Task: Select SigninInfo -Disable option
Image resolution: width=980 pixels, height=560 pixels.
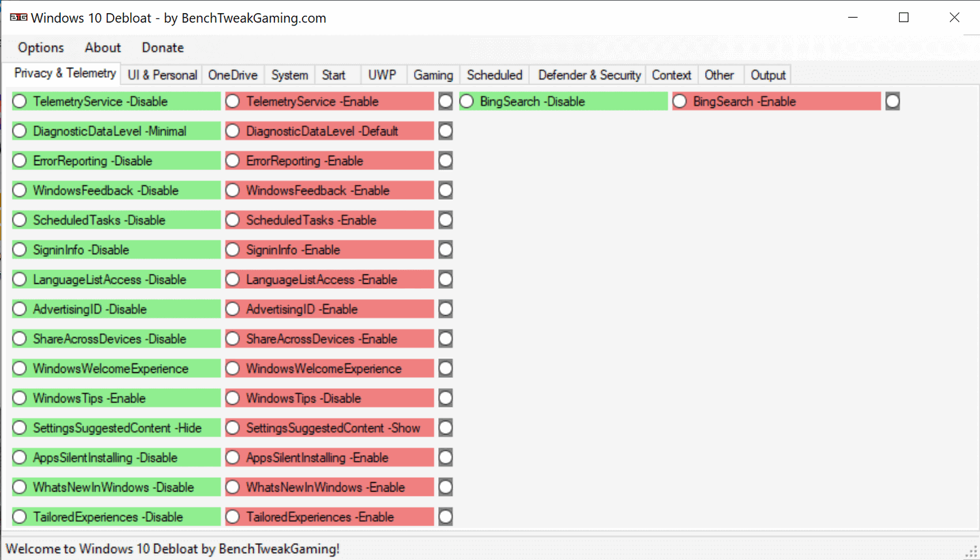Action: point(20,250)
